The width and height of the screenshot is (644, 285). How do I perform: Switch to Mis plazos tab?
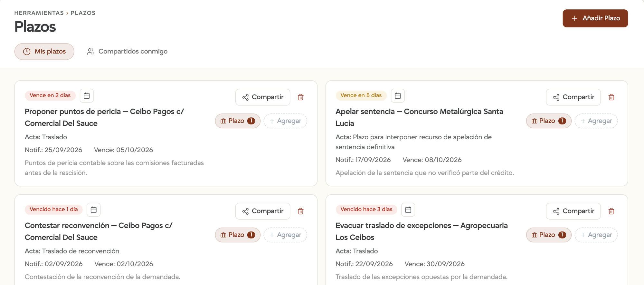coord(44,52)
